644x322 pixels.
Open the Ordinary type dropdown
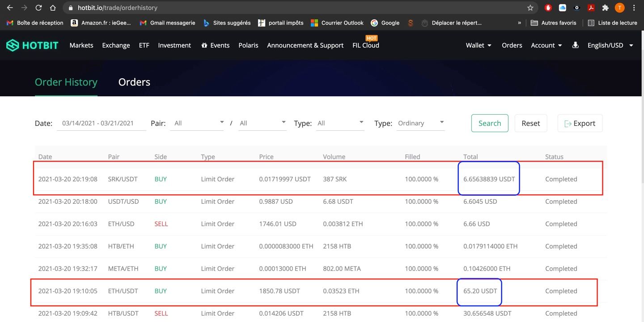click(x=420, y=123)
